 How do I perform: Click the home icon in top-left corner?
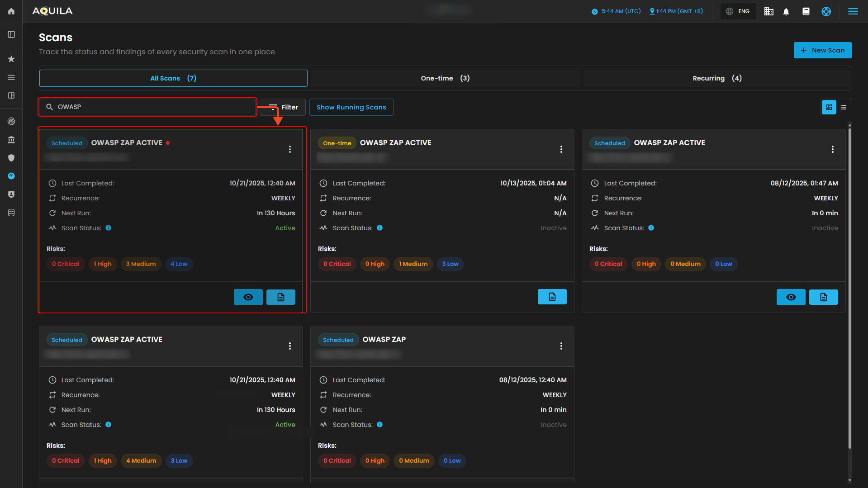pos(11,11)
